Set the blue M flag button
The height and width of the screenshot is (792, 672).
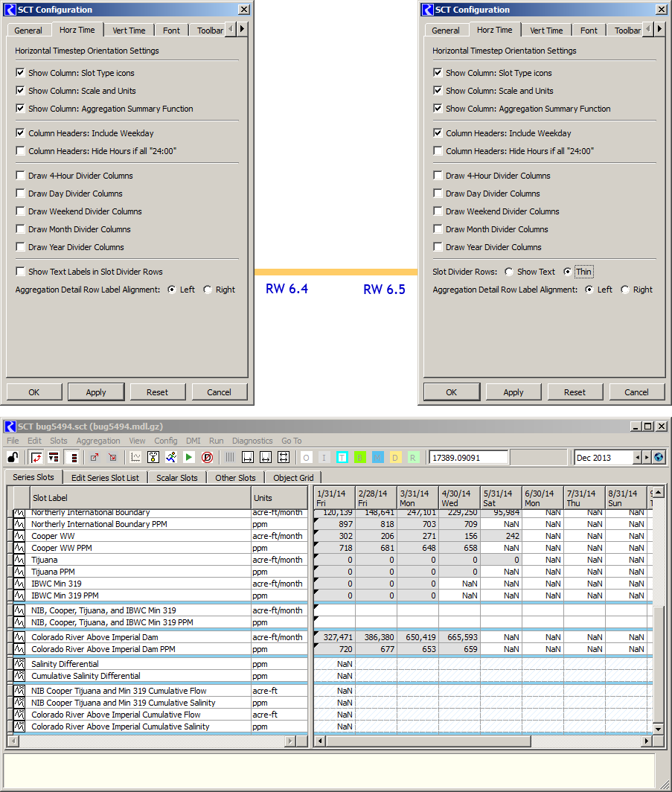click(x=377, y=458)
